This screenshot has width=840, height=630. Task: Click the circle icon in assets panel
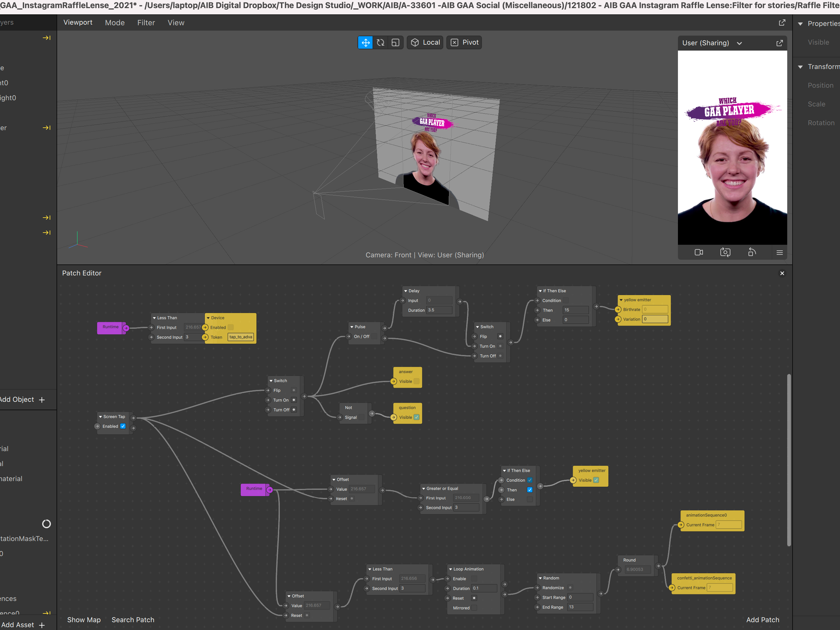(46, 524)
